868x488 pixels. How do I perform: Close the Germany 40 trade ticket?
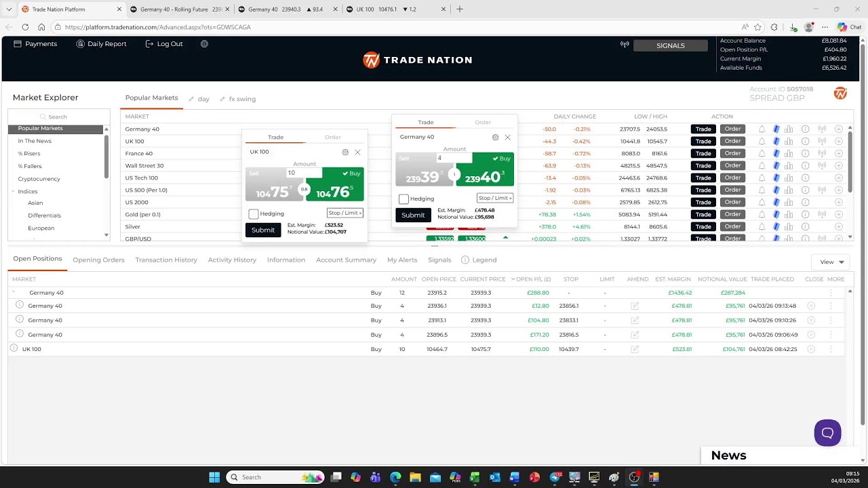pyautogui.click(x=507, y=138)
